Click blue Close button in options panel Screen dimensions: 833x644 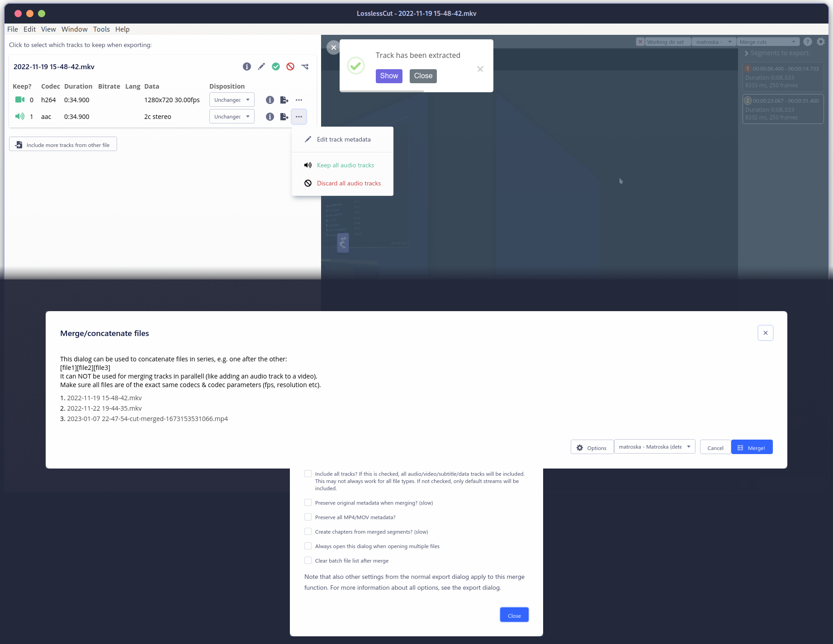pos(514,615)
